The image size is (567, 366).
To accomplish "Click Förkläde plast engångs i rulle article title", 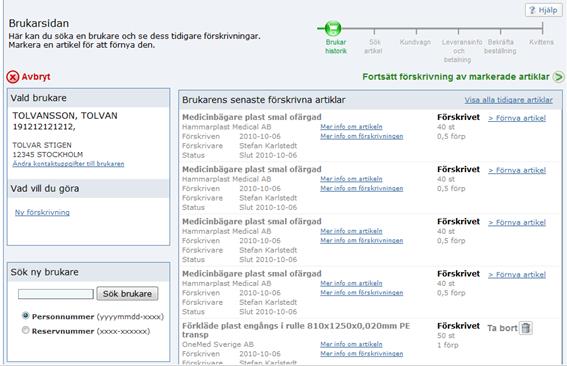I will click(x=296, y=330).
